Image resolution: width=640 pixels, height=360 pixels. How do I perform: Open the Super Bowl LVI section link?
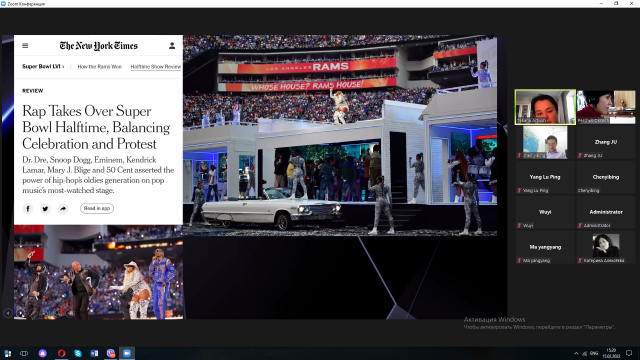point(43,67)
